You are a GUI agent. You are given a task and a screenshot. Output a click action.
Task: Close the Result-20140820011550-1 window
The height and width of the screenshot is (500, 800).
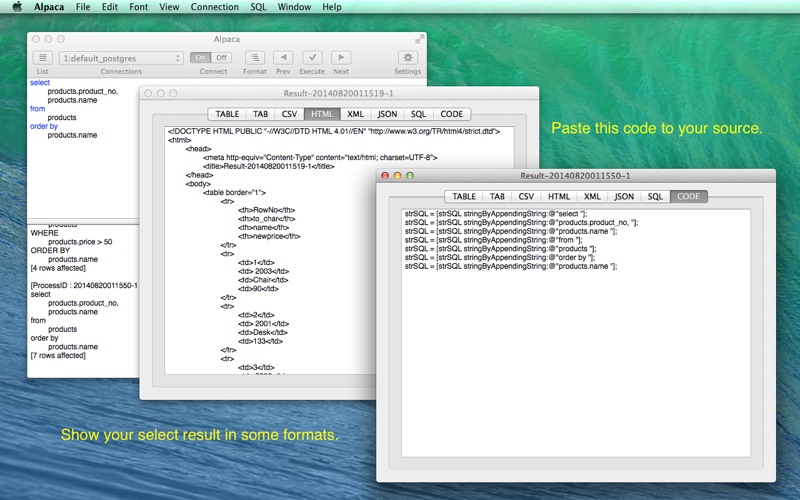385,176
